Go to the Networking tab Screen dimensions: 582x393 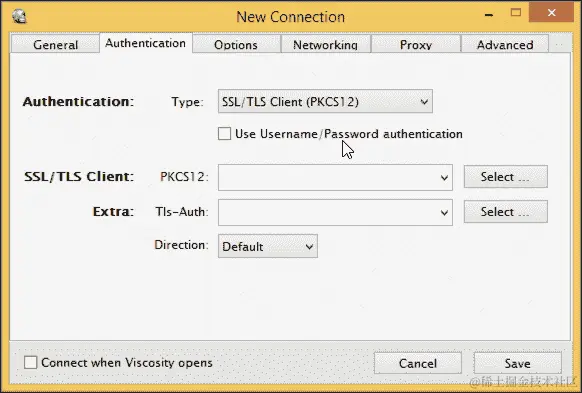pyautogui.click(x=326, y=44)
